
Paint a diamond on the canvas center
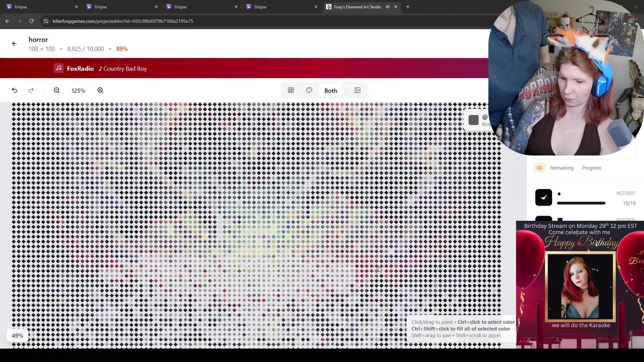click(x=257, y=225)
